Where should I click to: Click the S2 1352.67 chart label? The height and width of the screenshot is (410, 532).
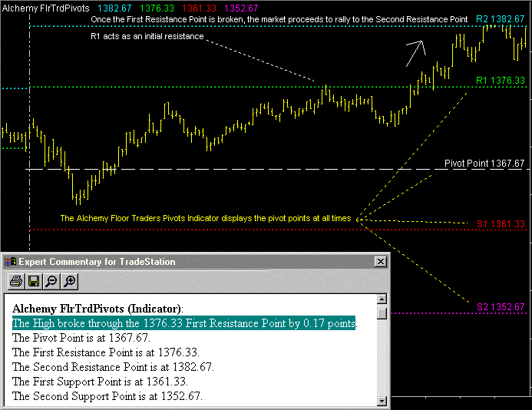point(501,307)
